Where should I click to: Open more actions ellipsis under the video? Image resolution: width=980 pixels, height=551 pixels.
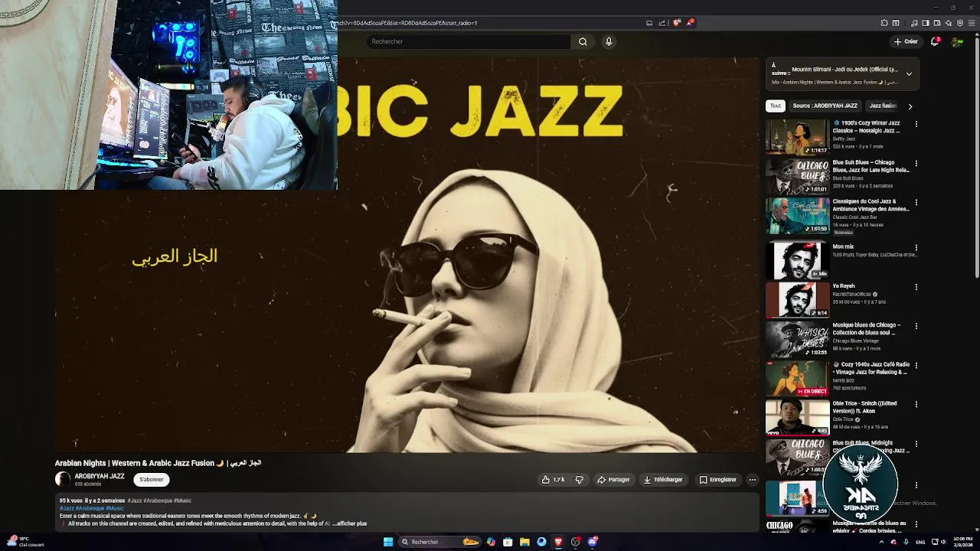tap(753, 480)
